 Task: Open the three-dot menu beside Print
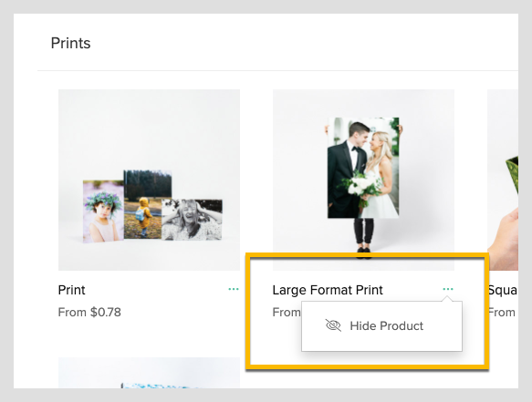click(234, 289)
